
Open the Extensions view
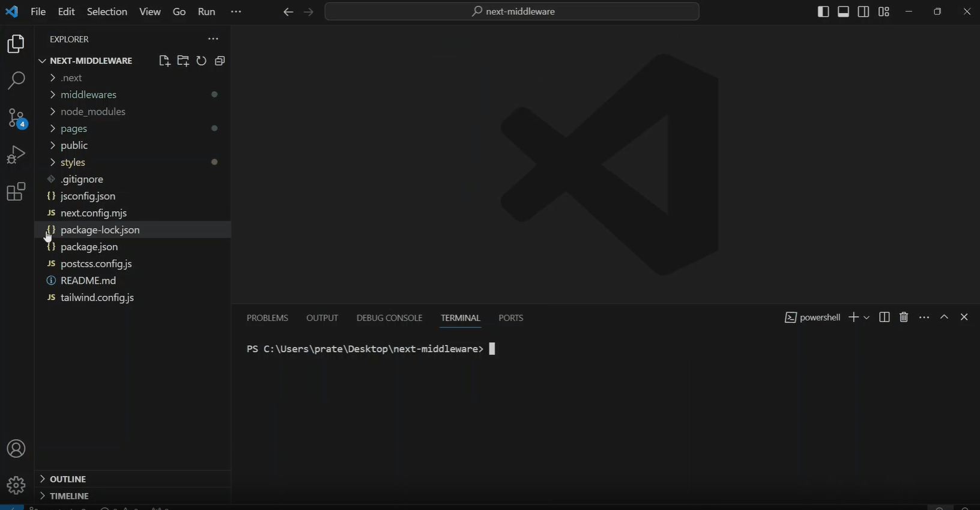click(16, 192)
